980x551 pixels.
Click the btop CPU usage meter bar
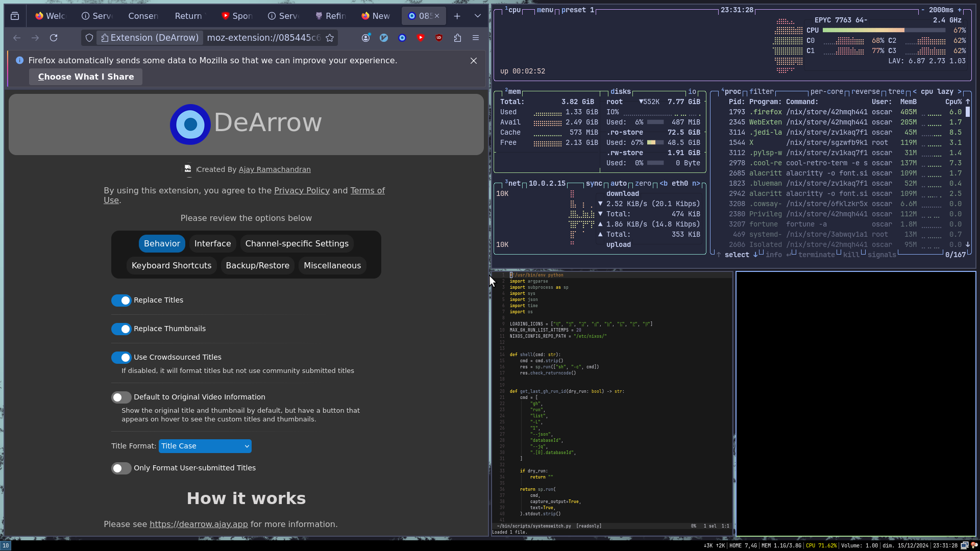coord(884,30)
